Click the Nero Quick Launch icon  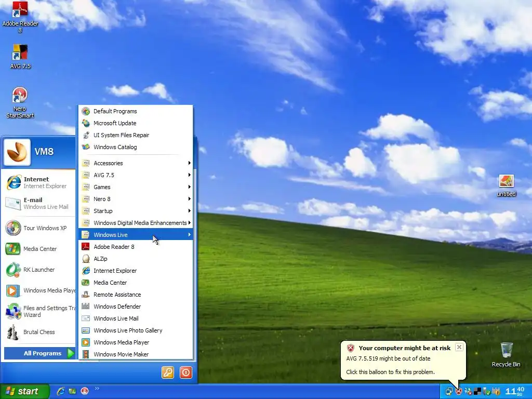[85, 391]
